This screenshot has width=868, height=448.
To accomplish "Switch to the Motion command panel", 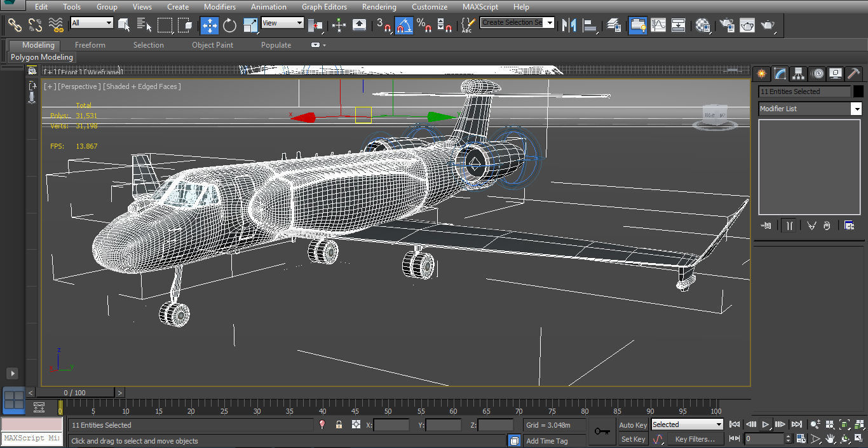I will click(818, 74).
